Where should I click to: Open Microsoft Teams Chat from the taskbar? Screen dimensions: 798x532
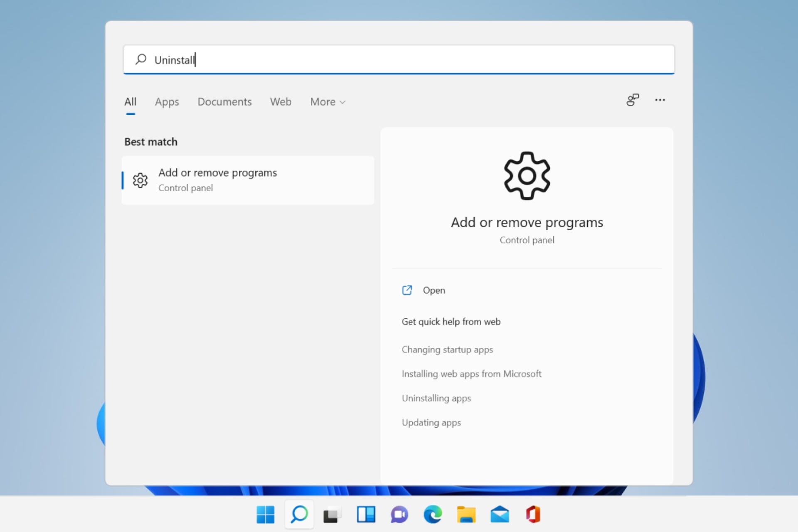point(399,514)
